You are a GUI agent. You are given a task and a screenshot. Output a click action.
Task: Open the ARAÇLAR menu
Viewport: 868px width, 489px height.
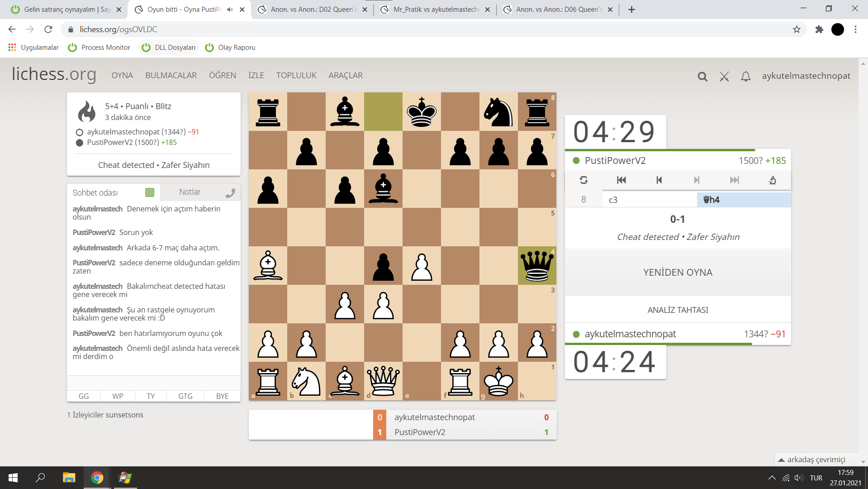pyautogui.click(x=346, y=76)
